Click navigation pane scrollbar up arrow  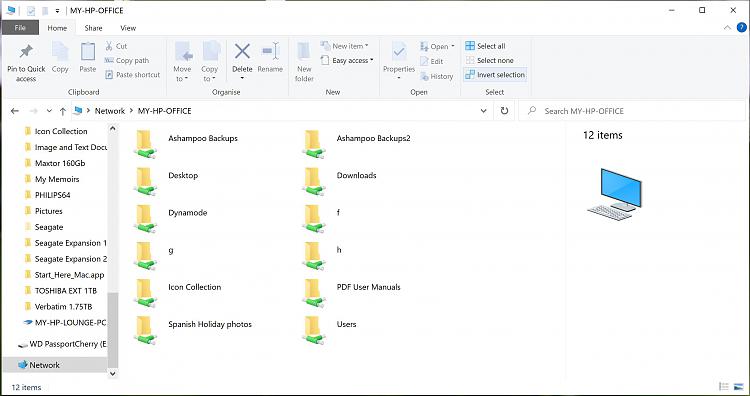(x=113, y=128)
